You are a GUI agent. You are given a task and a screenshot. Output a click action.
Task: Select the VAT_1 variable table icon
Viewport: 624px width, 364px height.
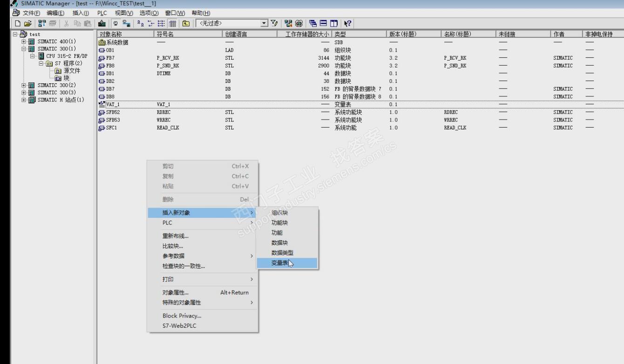[x=102, y=104]
